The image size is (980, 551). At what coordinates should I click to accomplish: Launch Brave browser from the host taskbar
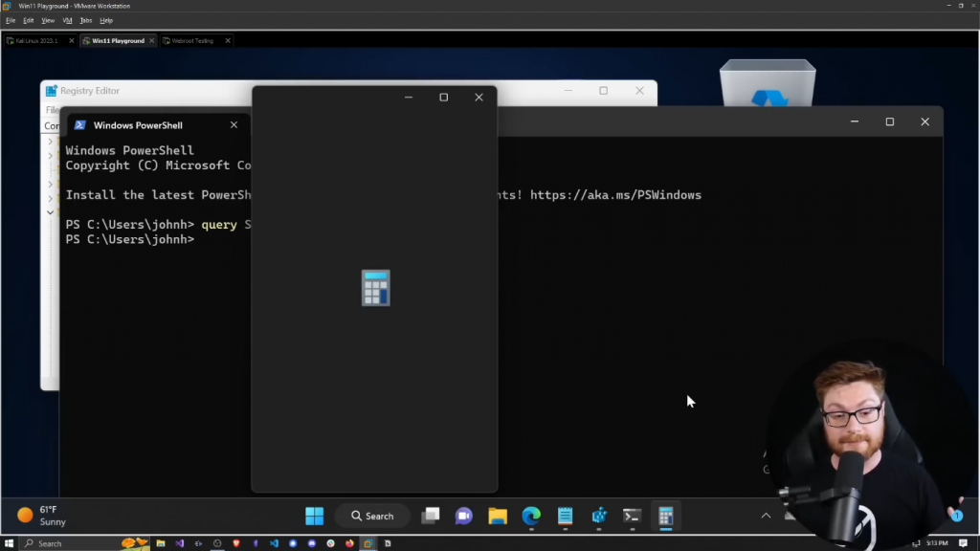click(236, 543)
